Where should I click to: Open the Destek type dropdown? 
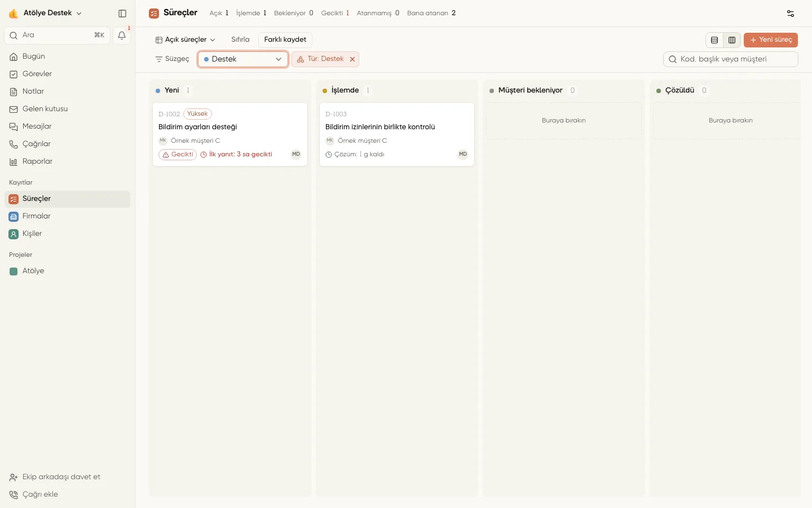[243, 59]
